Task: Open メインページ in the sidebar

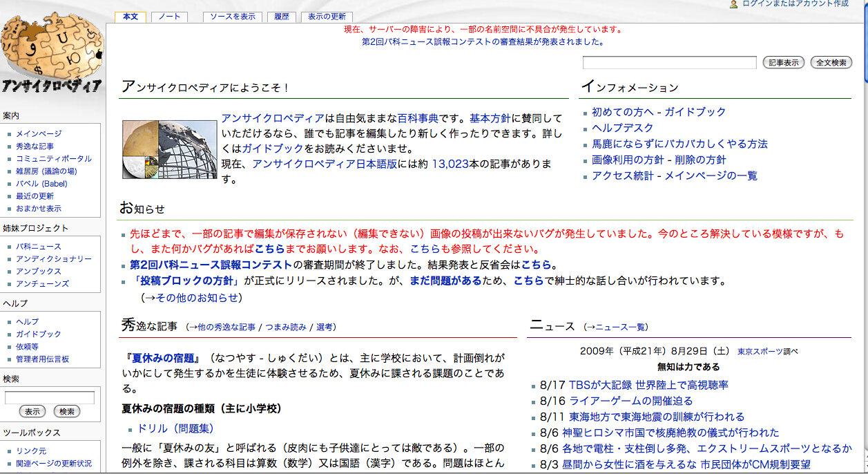Action: 39,133
